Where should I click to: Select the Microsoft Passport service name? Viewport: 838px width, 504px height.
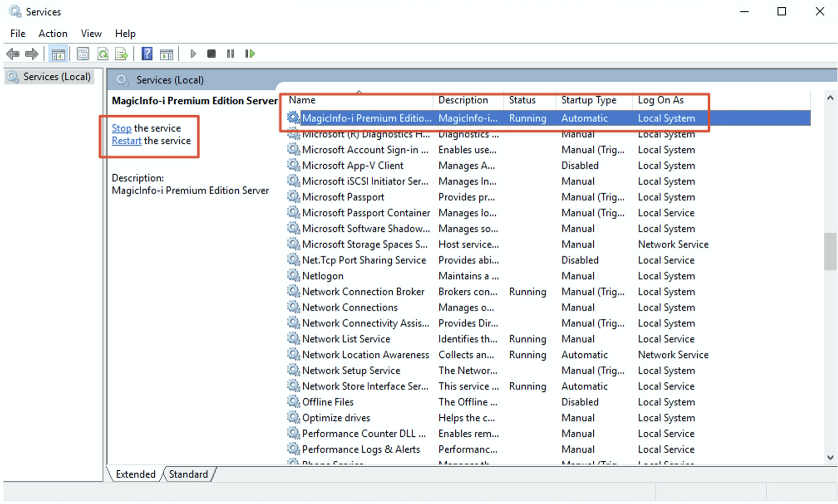coord(343,197)
